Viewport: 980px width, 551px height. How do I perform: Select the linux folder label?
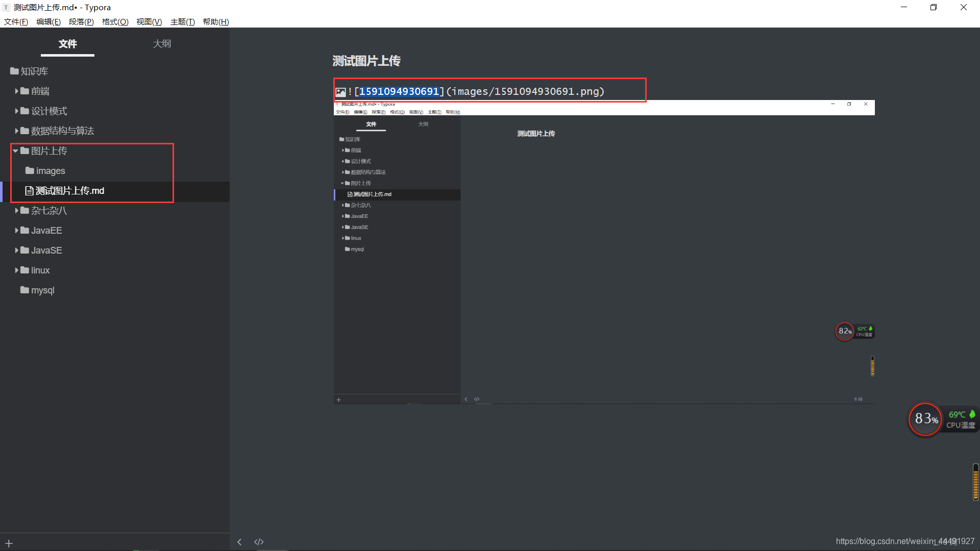pyautogui.click(x=40, y=270)
